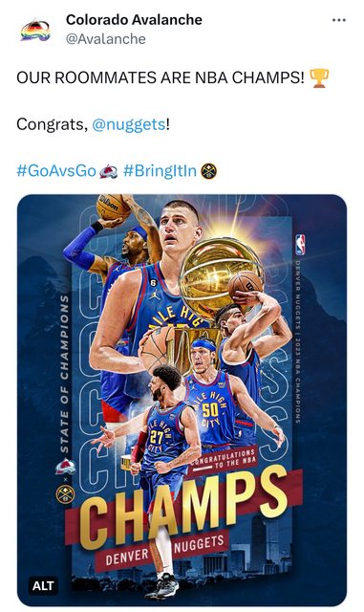The width and height of the screenshot is (364, 612).
Task: Open the #BringItIn hashtag
Action: (160, 171)
